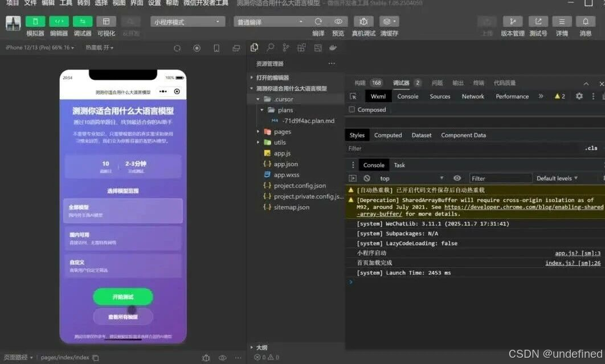The width and height of the screenshot is (605, 364).
Task: Open the compile mode (普通编译) dropdown
Action: click(269, 22)
